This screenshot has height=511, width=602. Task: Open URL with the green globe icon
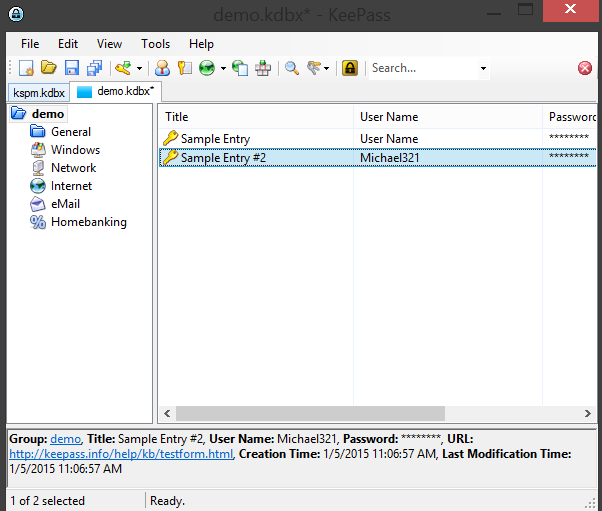pyautogui.click(x=207, y=68)
